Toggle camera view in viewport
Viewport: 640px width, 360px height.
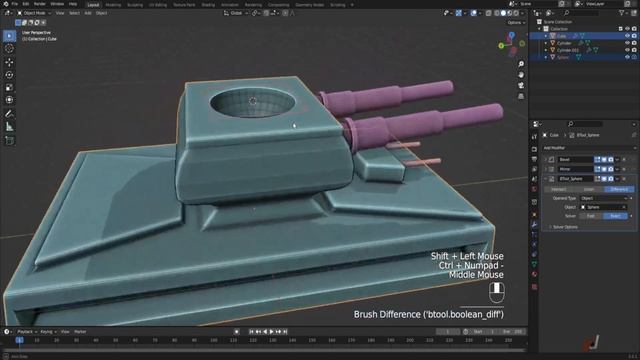coord(521,85)
